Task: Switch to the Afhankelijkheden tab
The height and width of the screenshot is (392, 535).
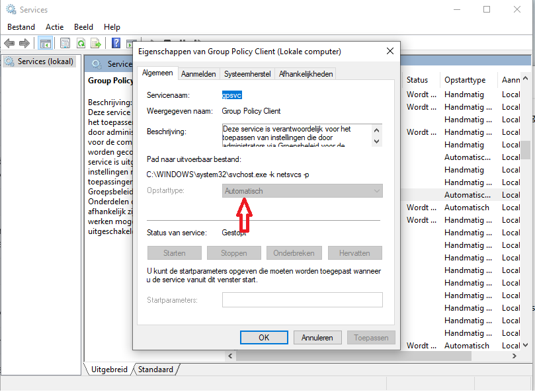Action: [x=306, y=74]
